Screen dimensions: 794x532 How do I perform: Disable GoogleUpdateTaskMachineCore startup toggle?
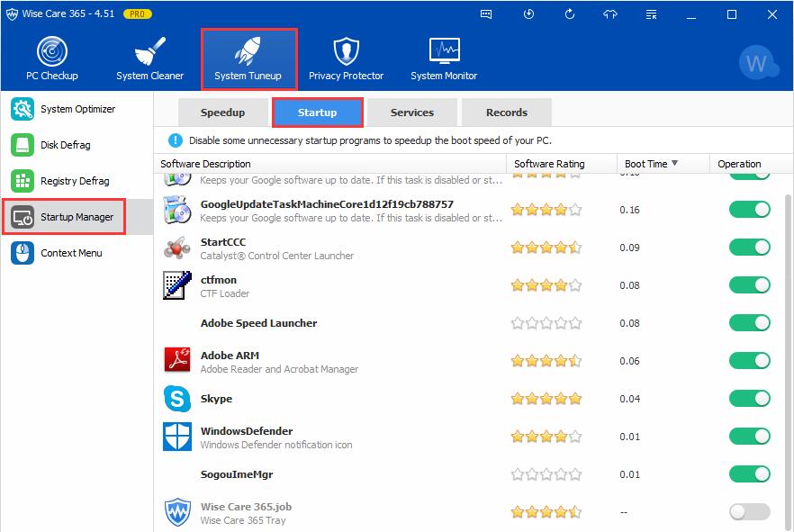tap(749, 210)
